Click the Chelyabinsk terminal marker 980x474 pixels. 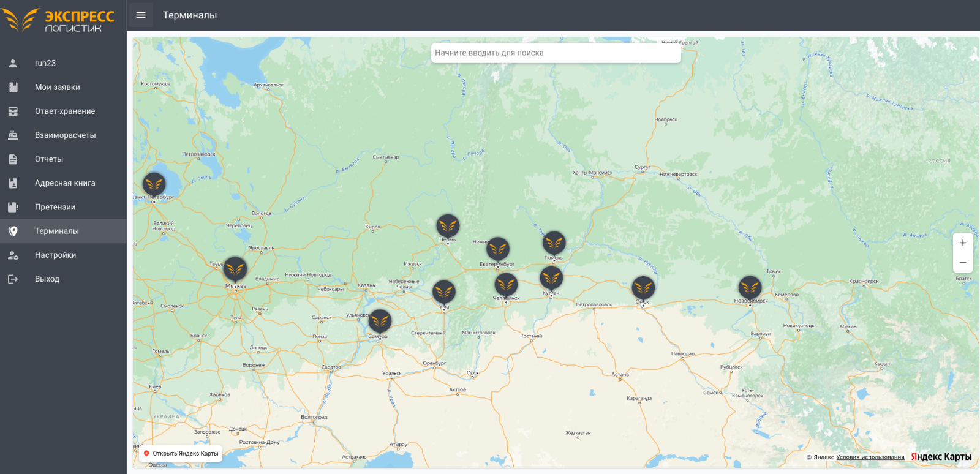(506, 285)
